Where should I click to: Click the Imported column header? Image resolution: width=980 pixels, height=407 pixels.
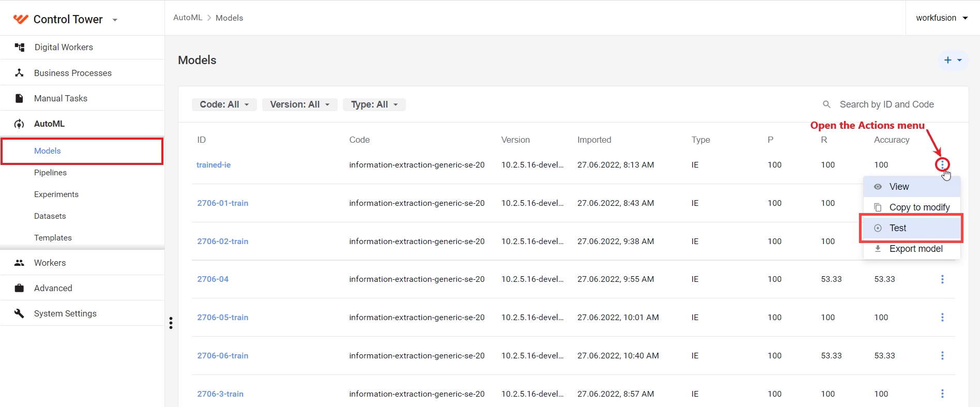tap(594, 140)
